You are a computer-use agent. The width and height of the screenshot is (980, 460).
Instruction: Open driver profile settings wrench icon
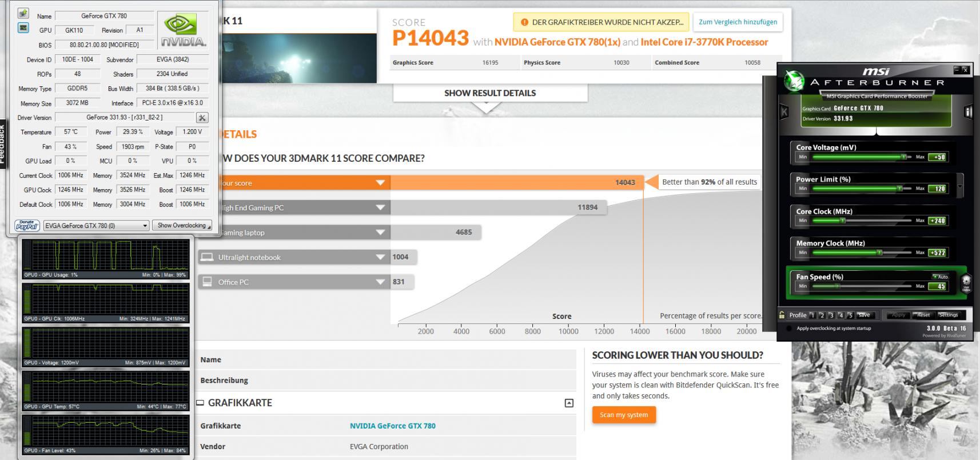tap(202, 117)
